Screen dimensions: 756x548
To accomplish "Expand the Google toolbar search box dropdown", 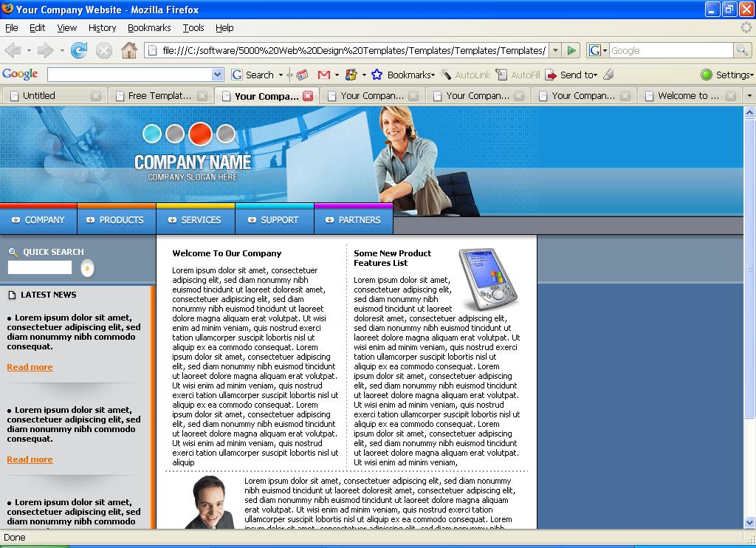I will [x=218, y=75].
